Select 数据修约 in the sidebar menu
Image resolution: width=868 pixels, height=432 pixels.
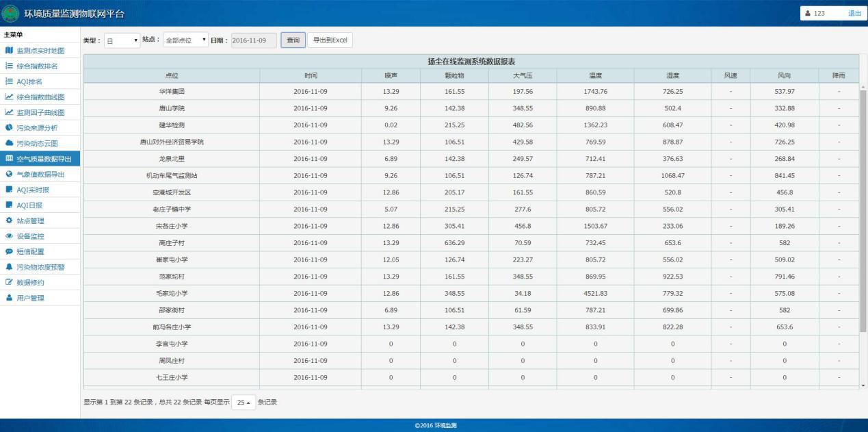tap(30, 282)
